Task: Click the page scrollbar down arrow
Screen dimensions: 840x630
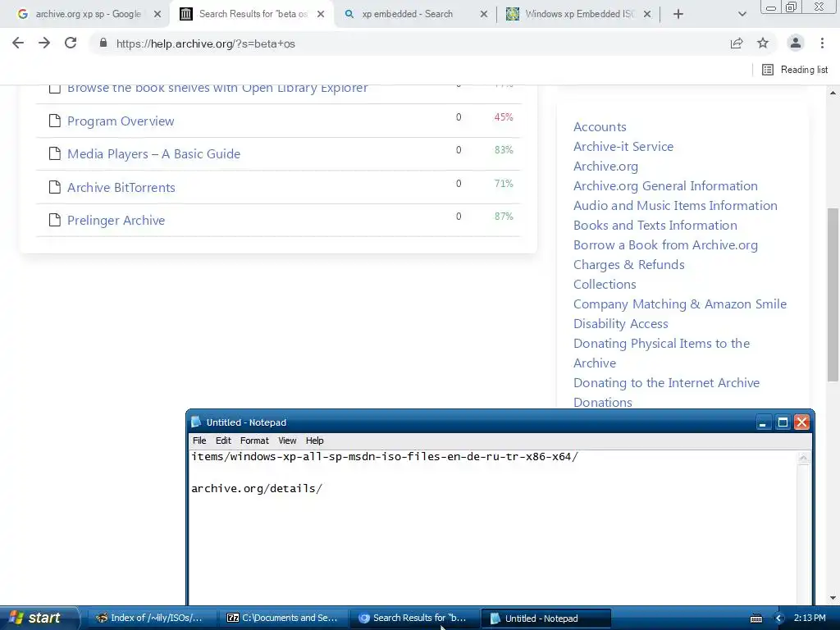Action: 833,598
